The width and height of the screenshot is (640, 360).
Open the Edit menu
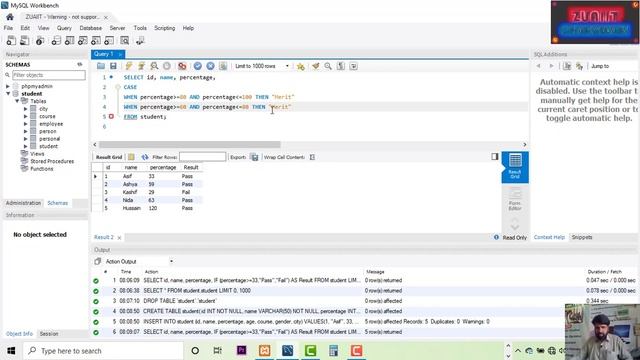click(x=25, y=28)
